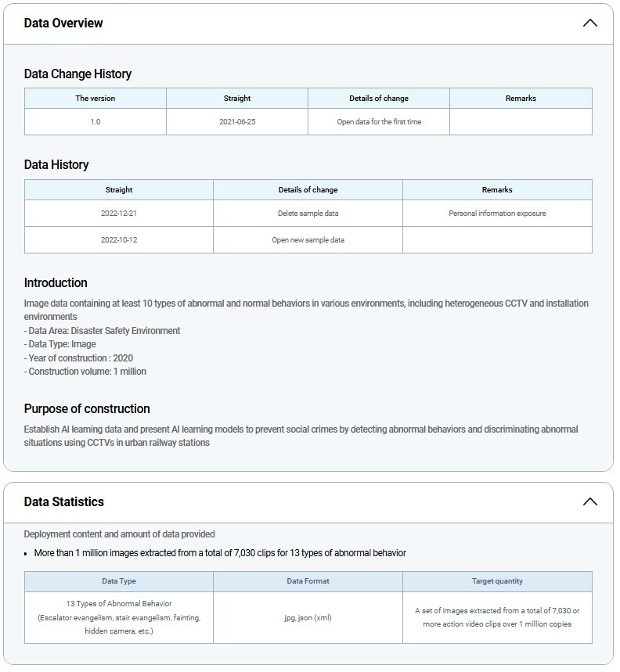This screenshot has height=672, width=620.
Task: Click the 'Data Format' column header
Action: click(308, 582)
